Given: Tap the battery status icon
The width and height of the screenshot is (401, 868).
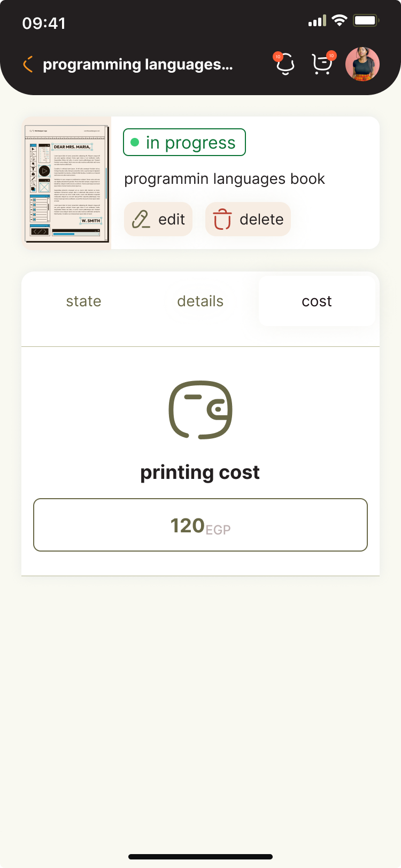Looking at the screenshot, I should pos(366,21).
